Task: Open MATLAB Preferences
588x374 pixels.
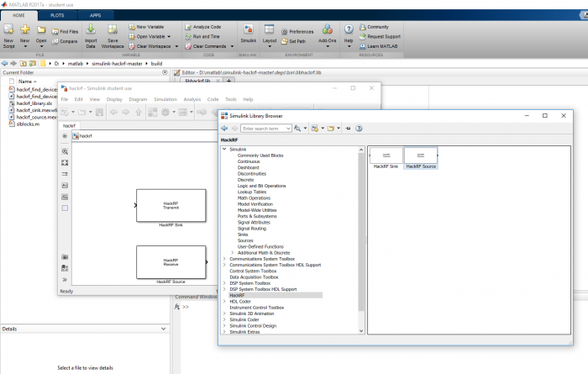Action: 297,31
